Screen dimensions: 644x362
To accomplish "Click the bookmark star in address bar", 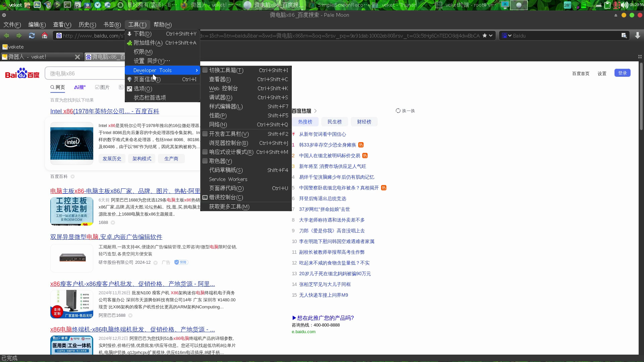I will (x=485, y=36).
